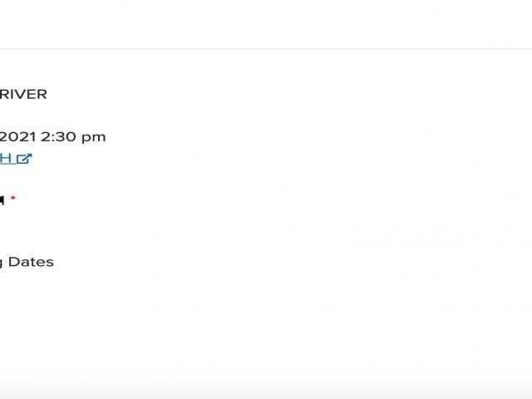This screenshot has height=399, width=532.
Task: Click the red required asterisk
Action: click(13, 199)
